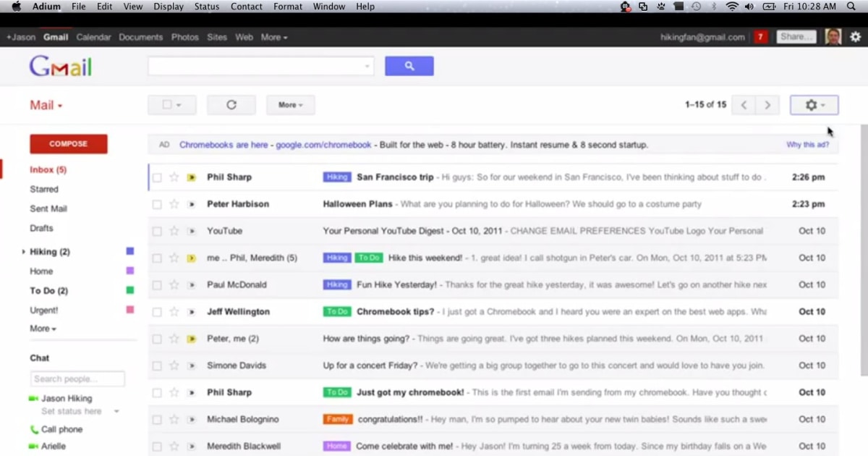Open Documents in the Google bar

141,37
